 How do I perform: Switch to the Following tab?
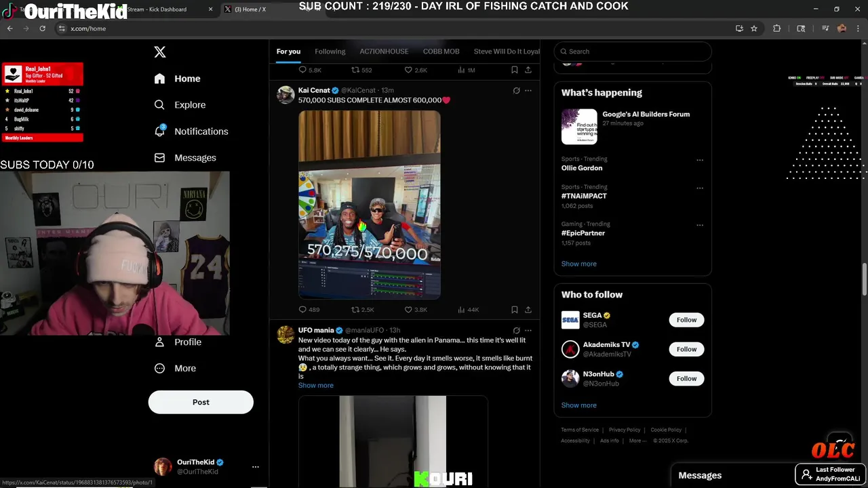[330, 52]
